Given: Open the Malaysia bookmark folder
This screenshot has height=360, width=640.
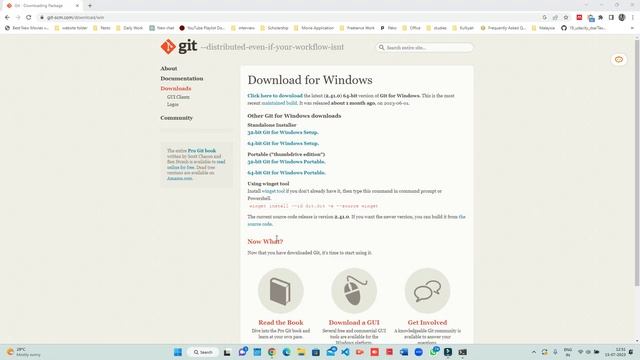Looking at the screenshot, I should 543,28.
